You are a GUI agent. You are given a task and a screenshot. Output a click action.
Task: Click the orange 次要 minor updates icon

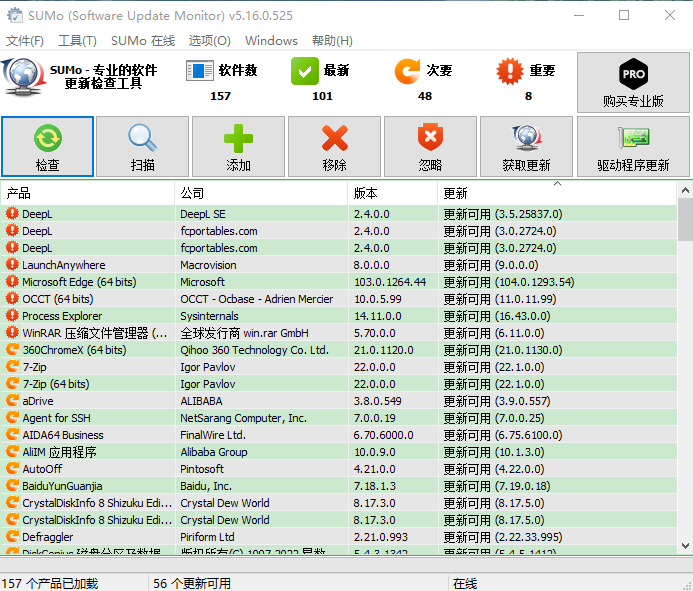coord(407,71)
